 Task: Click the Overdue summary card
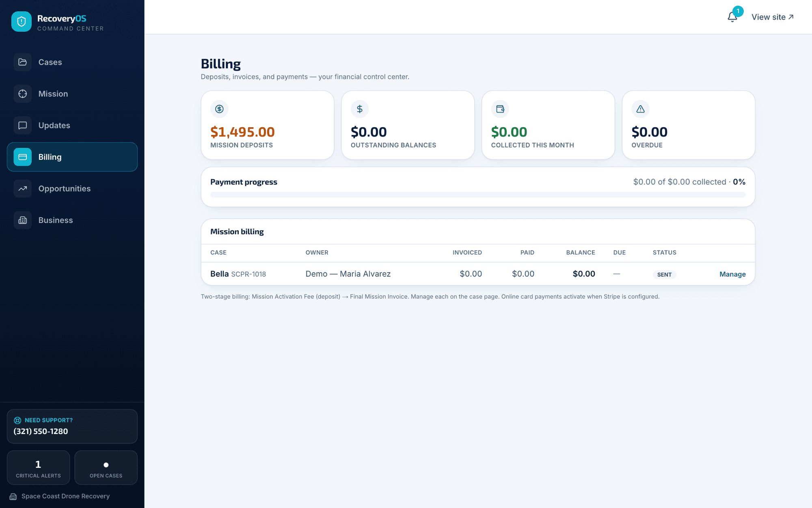click(689, 125)
